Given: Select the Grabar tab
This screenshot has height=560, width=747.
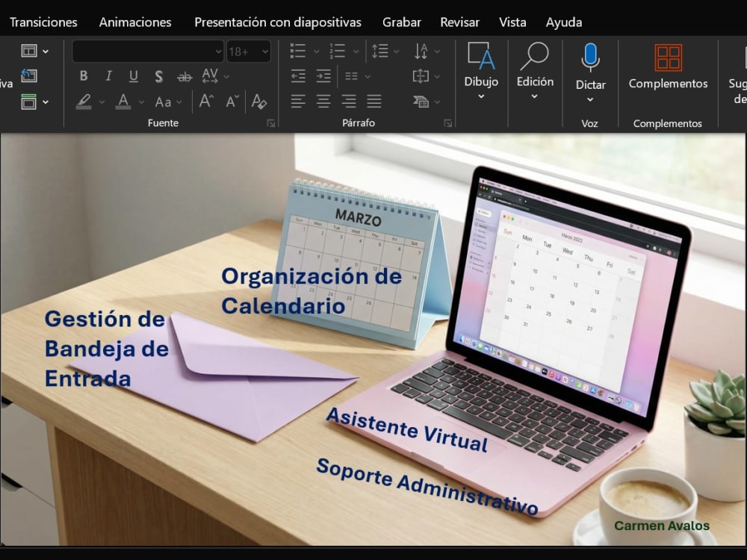Looking at the screenshot, I should coord(402,22).
